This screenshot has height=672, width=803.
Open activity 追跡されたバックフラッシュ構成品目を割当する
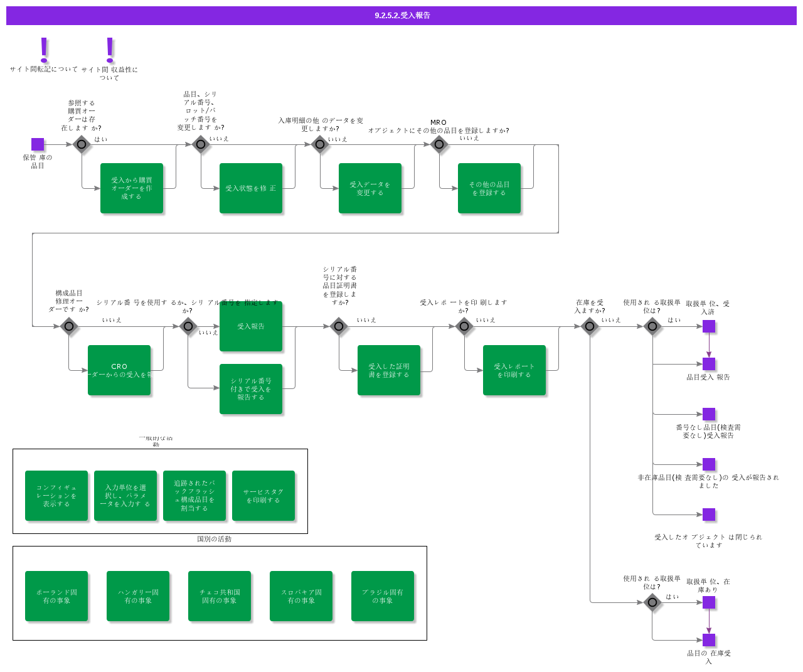(194, 496)
